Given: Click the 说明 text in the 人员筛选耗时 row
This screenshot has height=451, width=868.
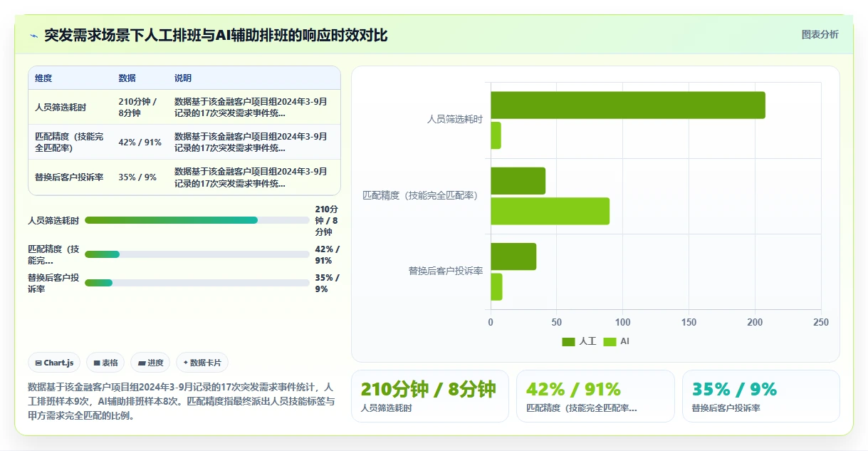Looking at the screenshot, I should point(251,107).
